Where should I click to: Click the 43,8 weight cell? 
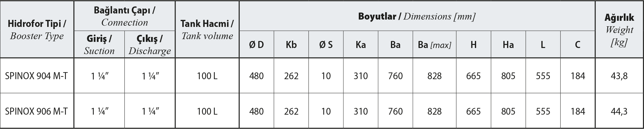point(619,76)
